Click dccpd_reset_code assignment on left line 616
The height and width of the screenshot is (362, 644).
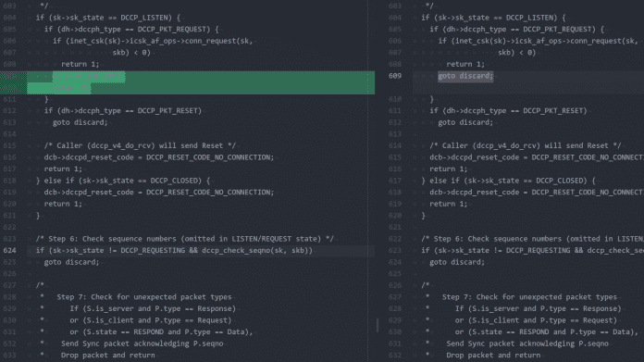159,157
